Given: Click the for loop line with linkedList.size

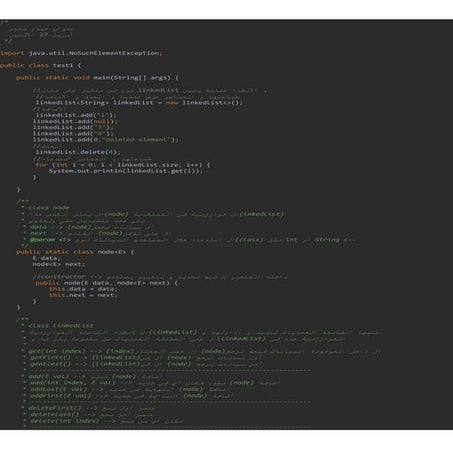Looking at the screenshot, I should (123, 165).
